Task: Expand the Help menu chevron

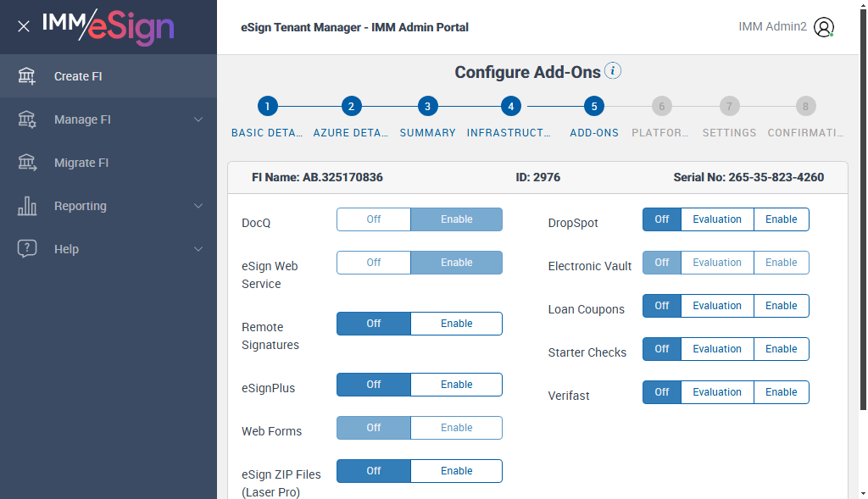Action: coord(198,249)
